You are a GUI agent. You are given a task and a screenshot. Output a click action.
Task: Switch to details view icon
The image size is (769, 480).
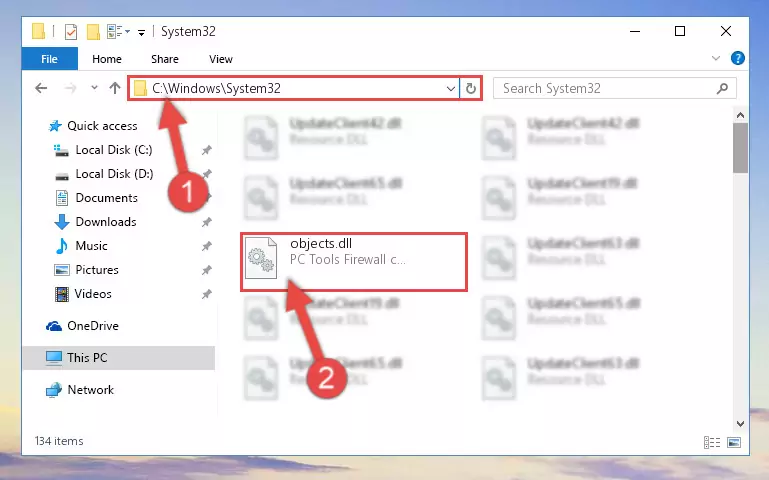tap(712, 442)
